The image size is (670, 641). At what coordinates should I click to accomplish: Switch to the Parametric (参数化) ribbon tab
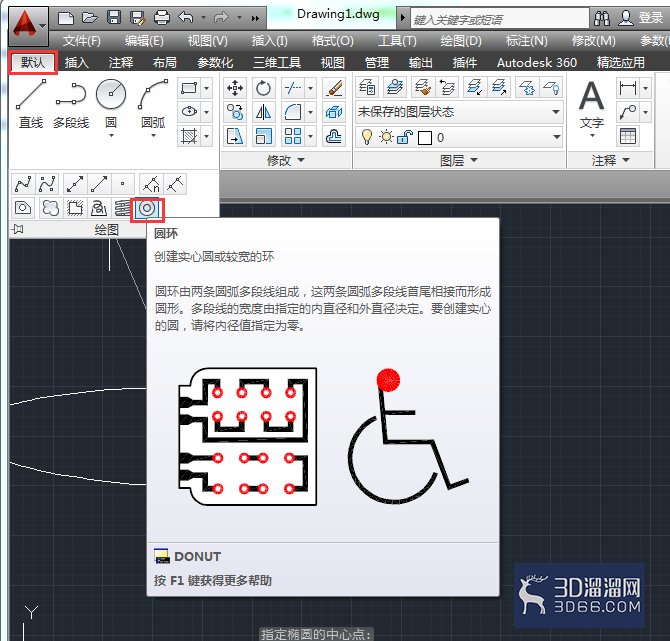pos(215,63)
